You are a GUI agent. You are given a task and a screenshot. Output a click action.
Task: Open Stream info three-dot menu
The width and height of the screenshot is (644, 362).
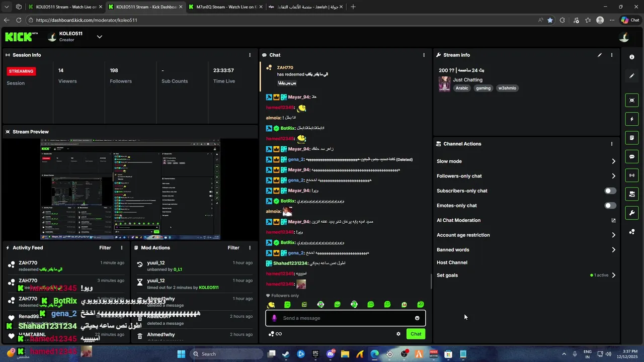click(x=612, y=55)
